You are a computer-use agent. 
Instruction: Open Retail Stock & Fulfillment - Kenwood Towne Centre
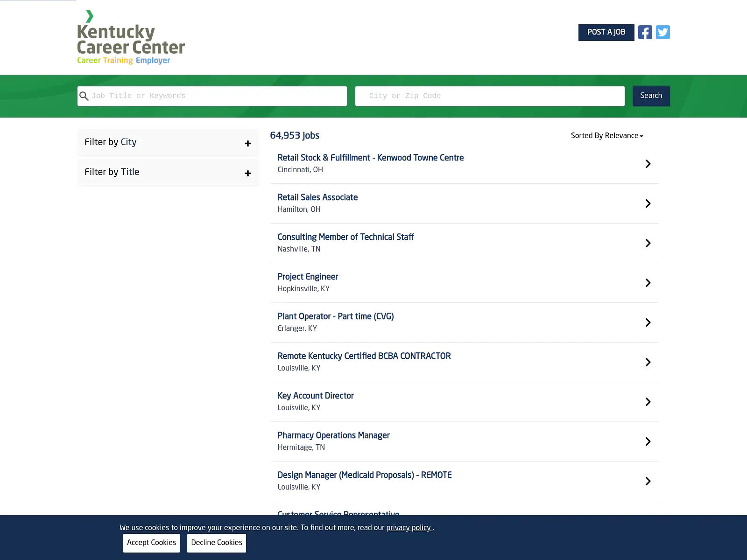pos(371,158)
